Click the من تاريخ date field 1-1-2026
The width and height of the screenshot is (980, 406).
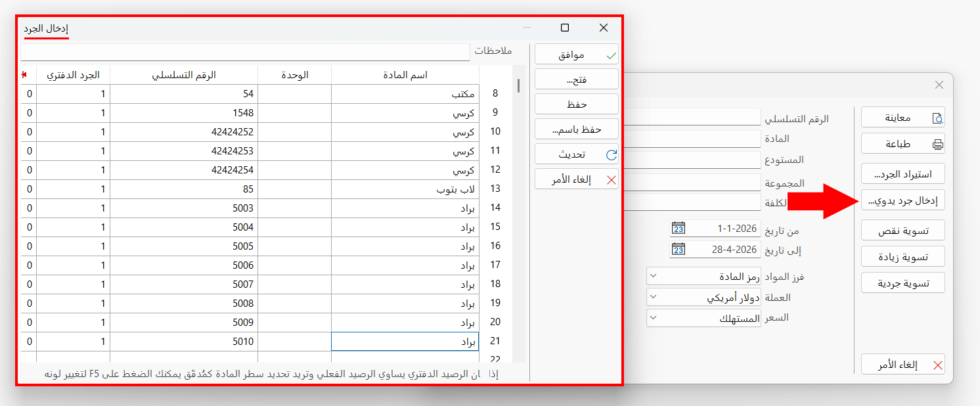tap(724, 229)
